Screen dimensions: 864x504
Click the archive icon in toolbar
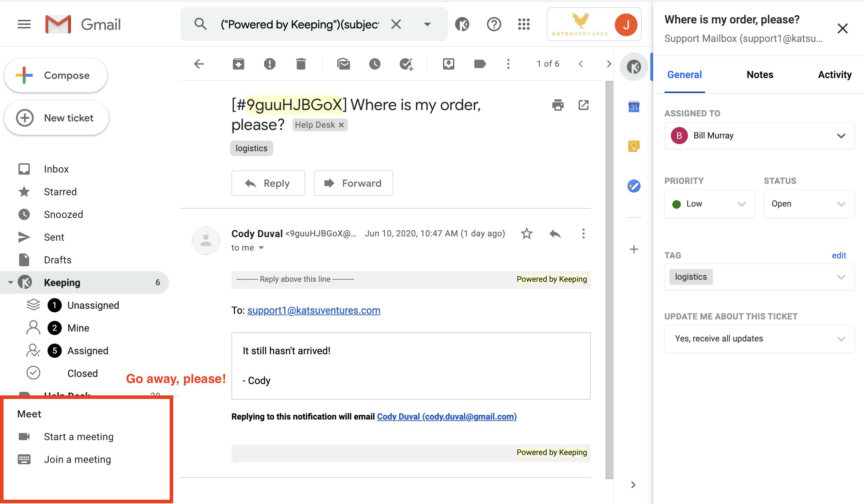pyautogui.click(x=238, y=63)
